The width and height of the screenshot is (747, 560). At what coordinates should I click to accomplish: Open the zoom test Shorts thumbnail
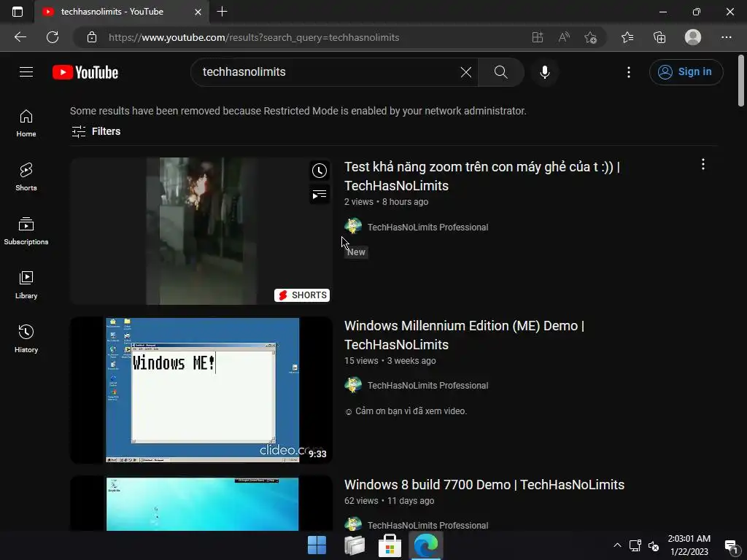[201, 231]
